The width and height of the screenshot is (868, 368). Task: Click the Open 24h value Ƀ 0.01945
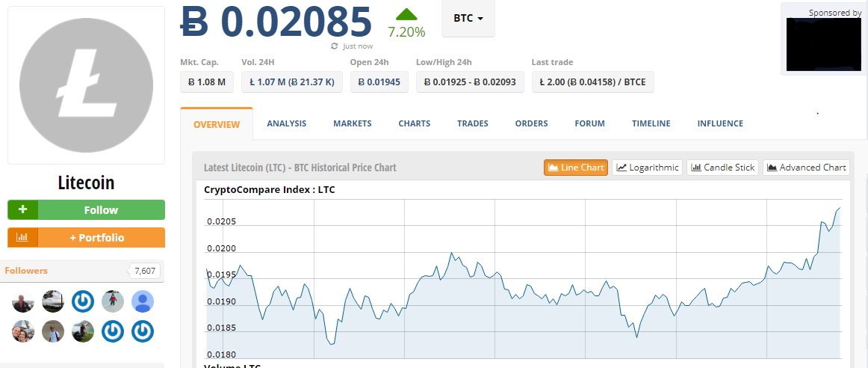point(379,82)
